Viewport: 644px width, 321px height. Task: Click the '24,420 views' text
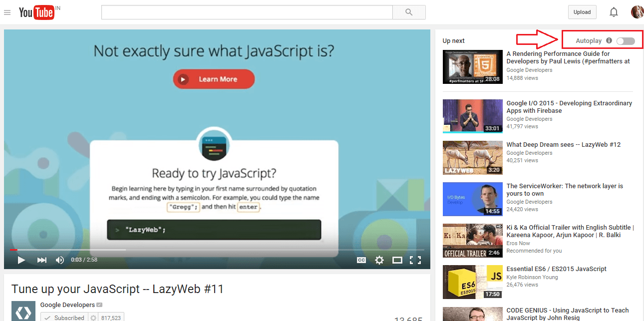(x=522, y=210)
